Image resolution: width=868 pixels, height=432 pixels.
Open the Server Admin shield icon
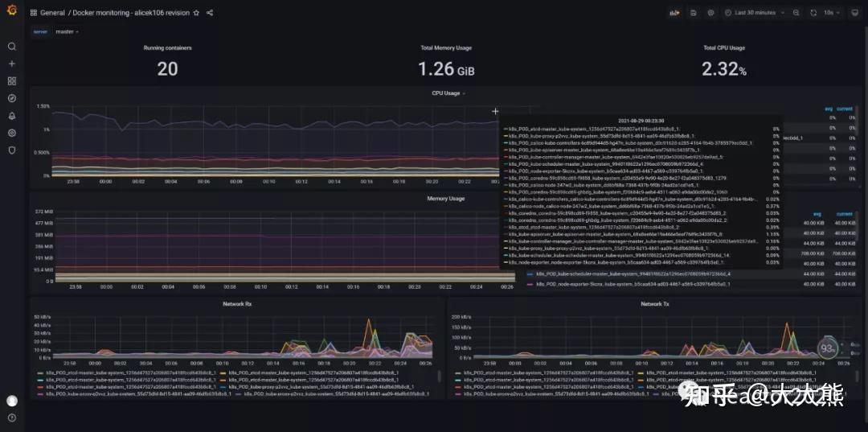tap(11, 150)
